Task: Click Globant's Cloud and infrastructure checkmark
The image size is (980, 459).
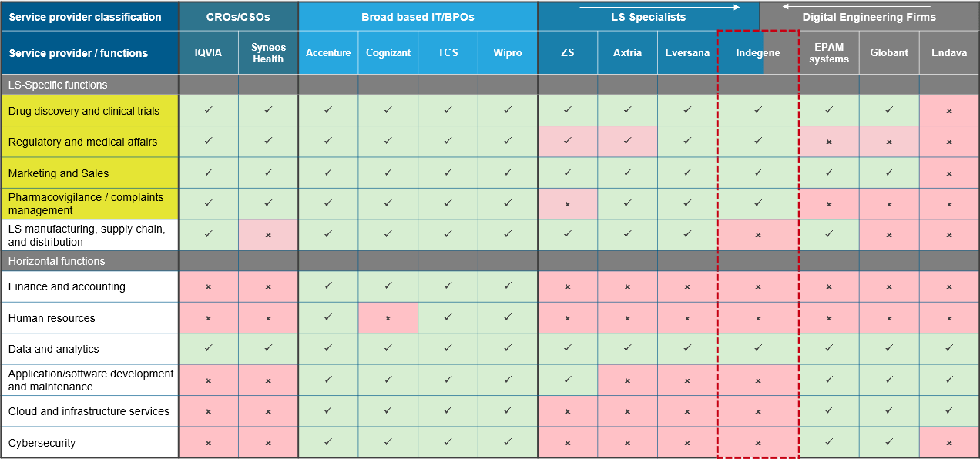Action: (889, 410)
